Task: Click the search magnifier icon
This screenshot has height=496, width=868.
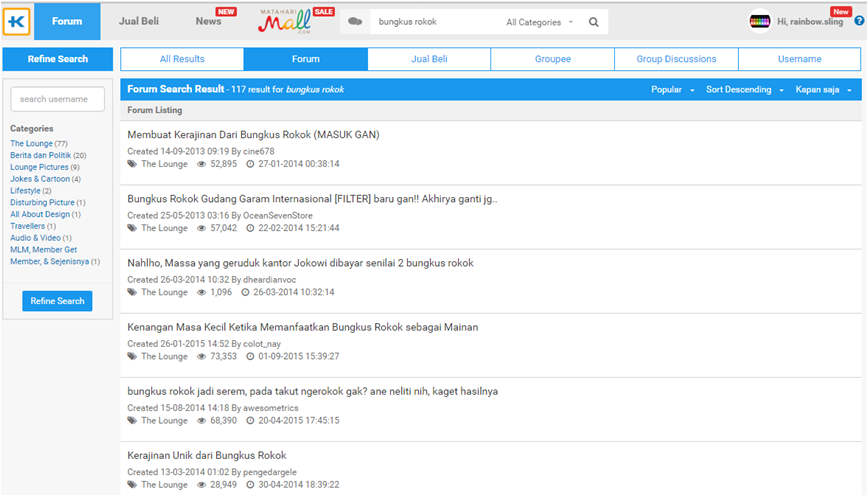Action: click(593, 22)
